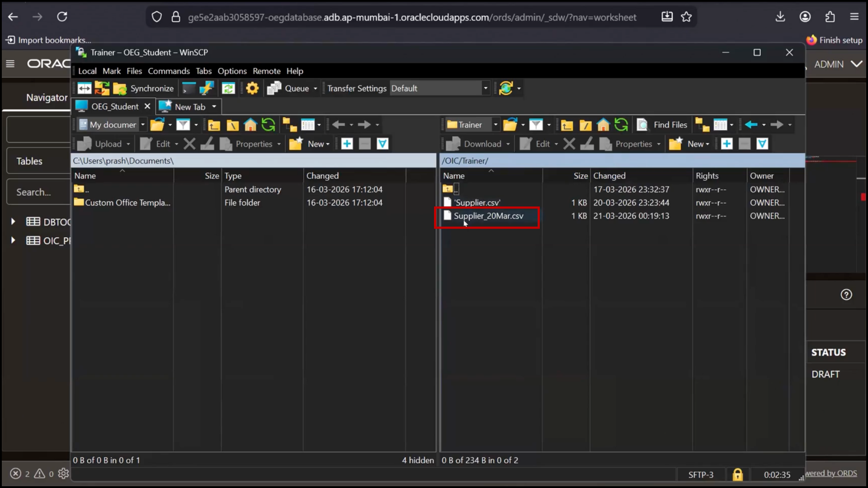The height and width of the screenshot is (488, 868).
Task: Open the Local menu
Action: tap(87, 71)
